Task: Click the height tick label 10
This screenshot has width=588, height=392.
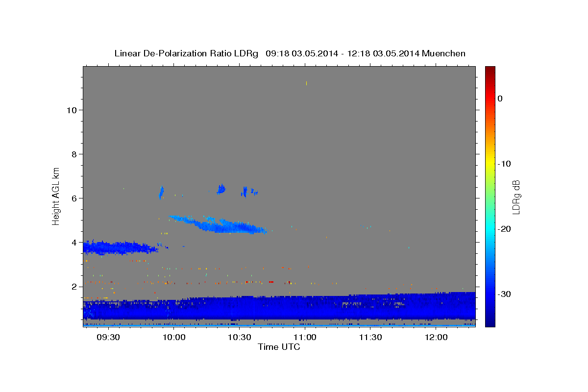Action: 72,110
